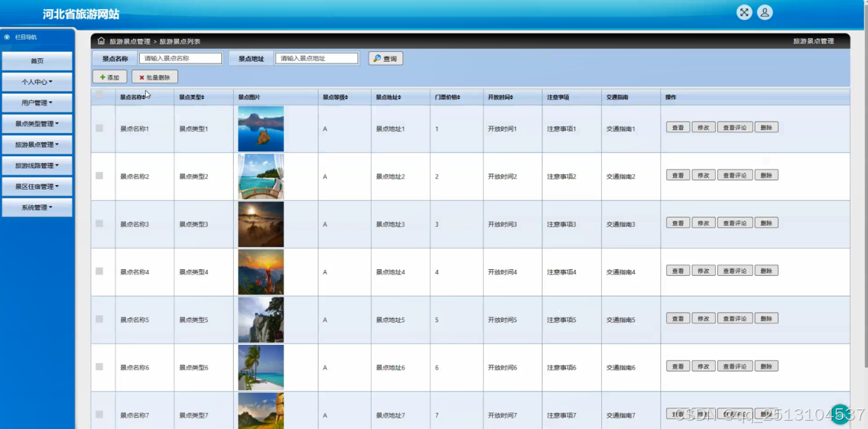
Task: Click the 河北省旅游网站 site title
Action: pyautogui.click(x=81, y=14)
